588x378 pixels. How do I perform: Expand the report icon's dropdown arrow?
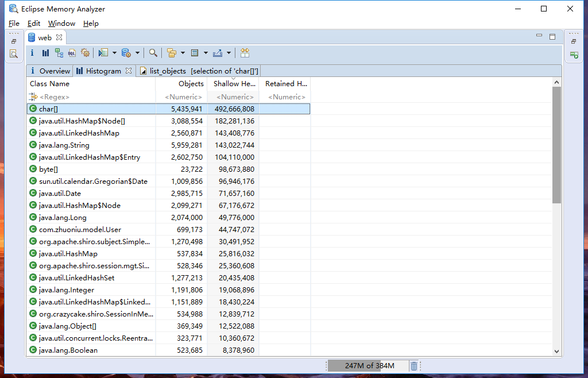114,53
